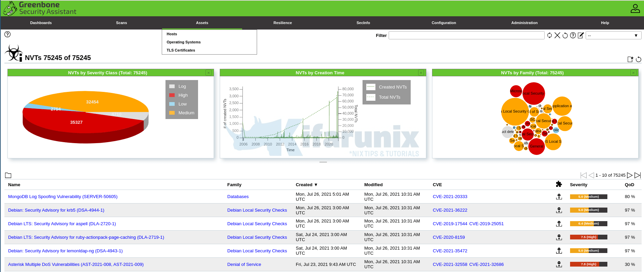Go to the previous page arrow
The width and height of the screenshot is (644, 272).
point(591,175)
